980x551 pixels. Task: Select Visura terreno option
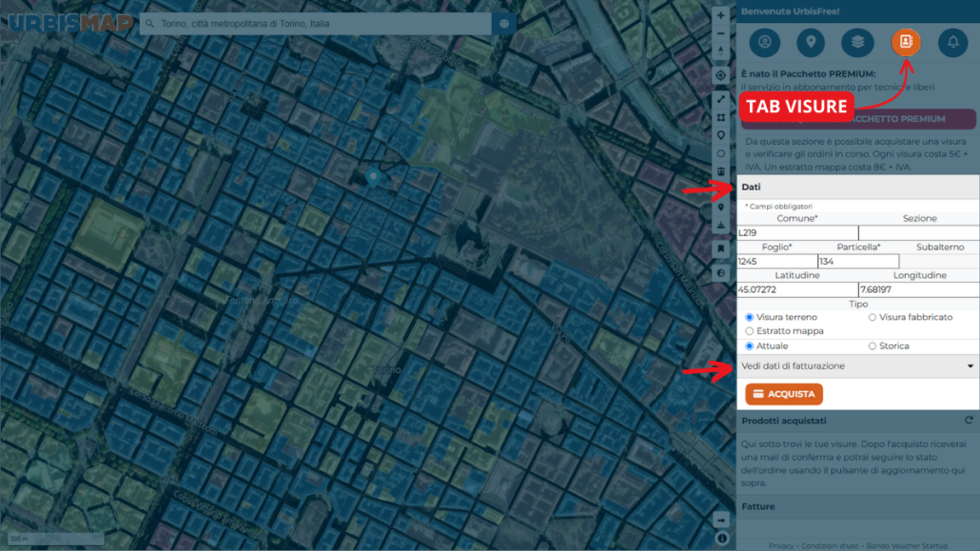(x=750, y=318)
